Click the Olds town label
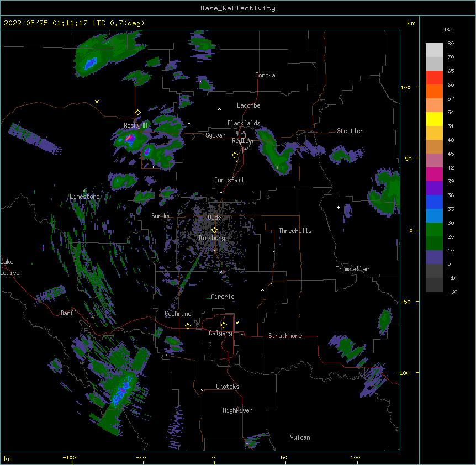Screen dimensions: 476x465 (214, 218)
